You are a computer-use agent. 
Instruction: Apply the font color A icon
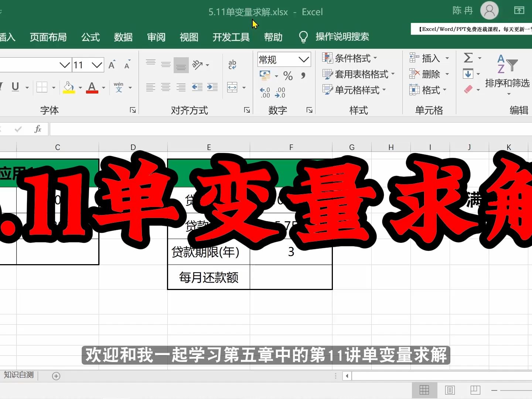[x=92, y=88]
